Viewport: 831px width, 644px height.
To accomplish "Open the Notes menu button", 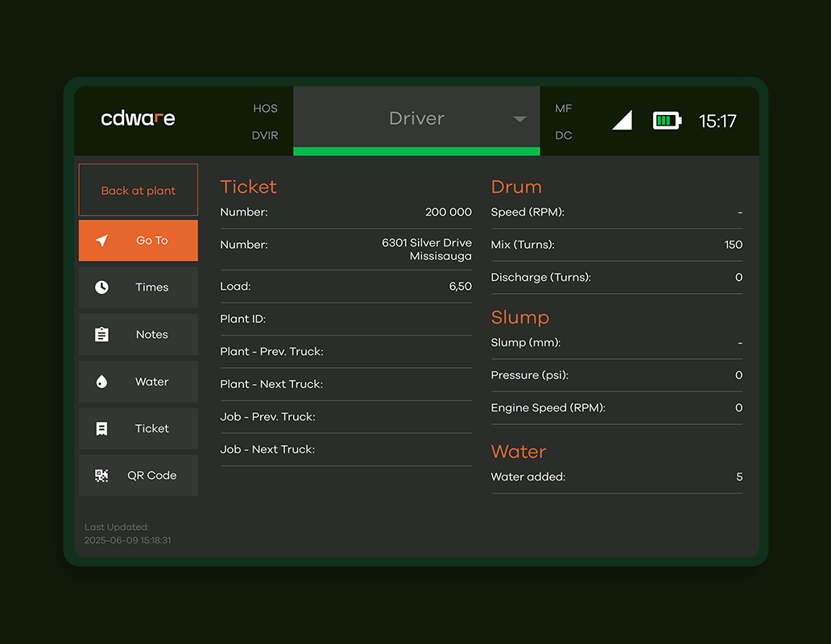I will pos(138,334).
